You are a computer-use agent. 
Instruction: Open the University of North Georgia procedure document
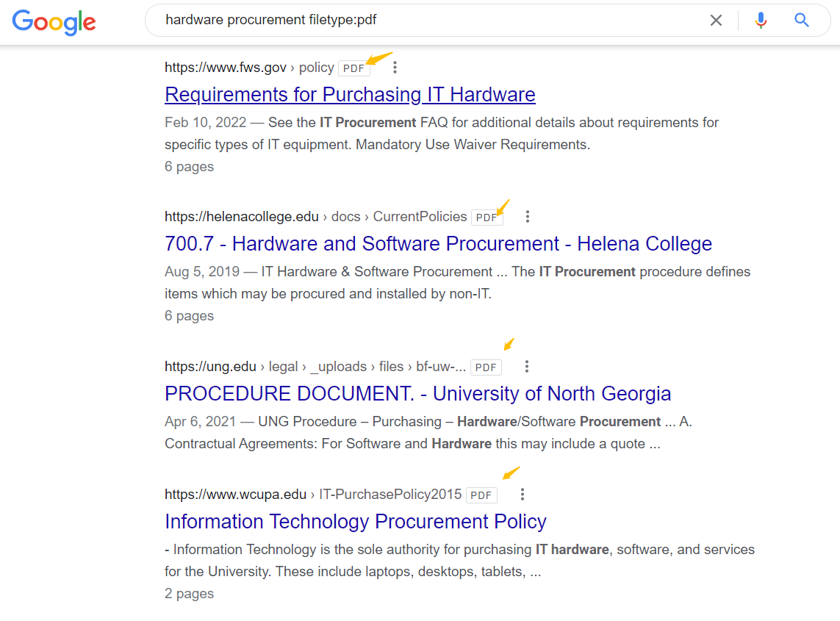pos(417,393)
